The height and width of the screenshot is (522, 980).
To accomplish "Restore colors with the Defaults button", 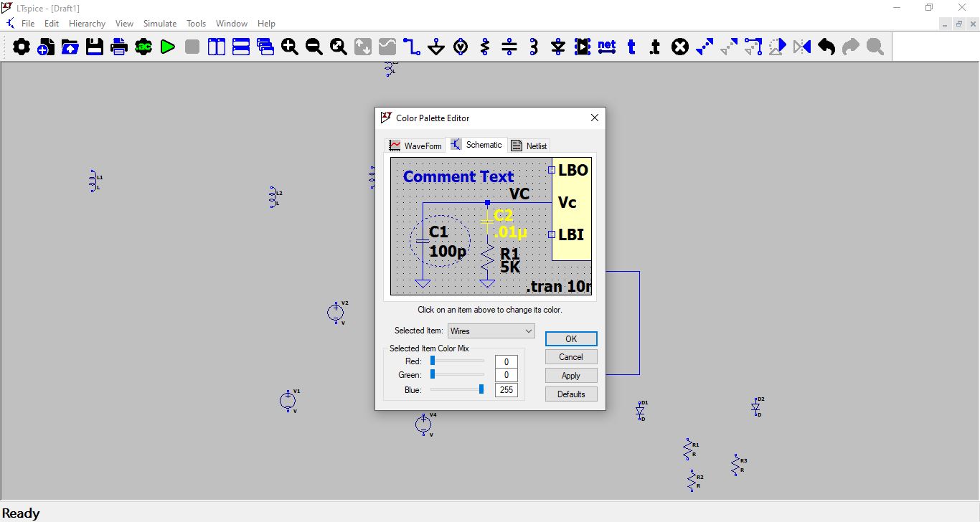I will [571, 394].
